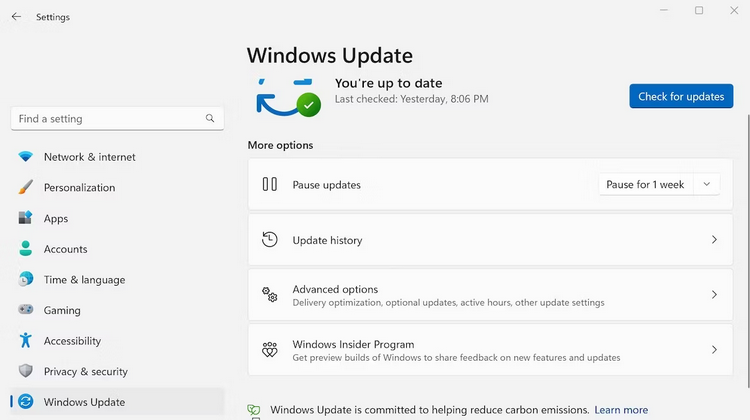Image resolution: width=750 pixels, height=420 pixels.
Task: Click the Accounts person icon
Action: 25,248
